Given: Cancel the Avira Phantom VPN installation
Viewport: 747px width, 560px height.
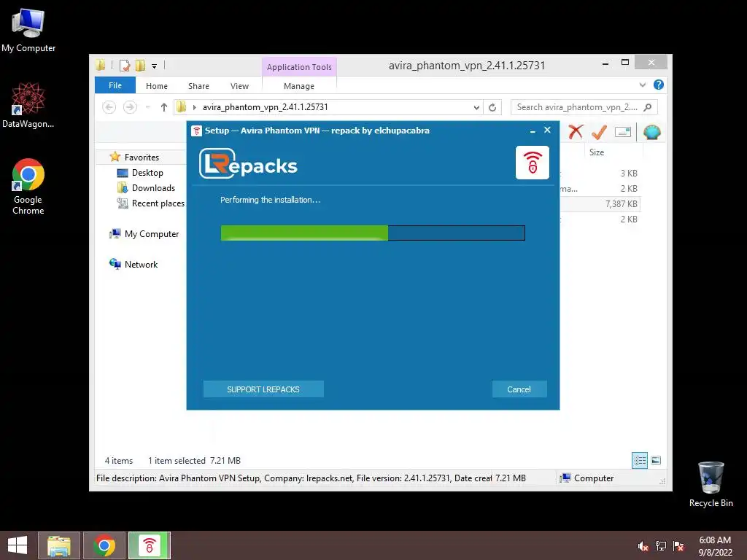Looking at the screenshot, I should coord(519,389).
